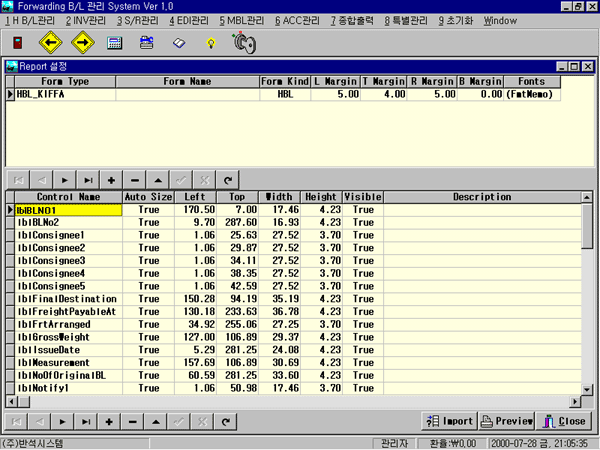
Task: Select the lblMeasurement row
Action: 294,363
